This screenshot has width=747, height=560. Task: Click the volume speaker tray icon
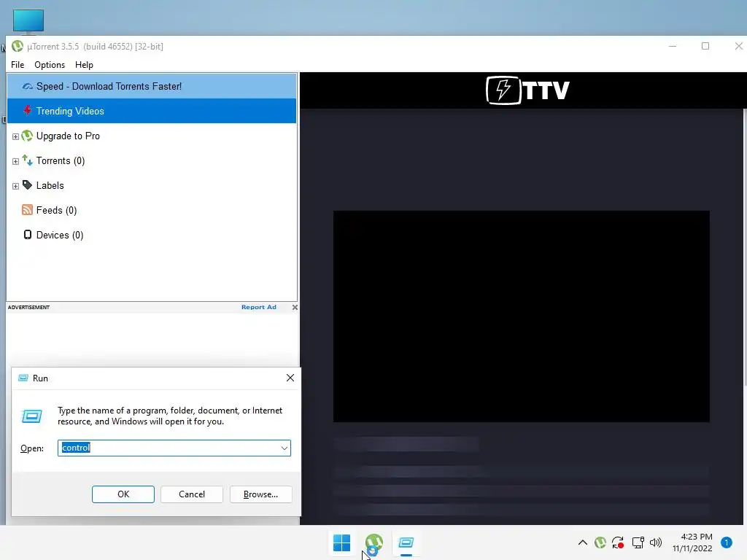[x=656, y=542]
